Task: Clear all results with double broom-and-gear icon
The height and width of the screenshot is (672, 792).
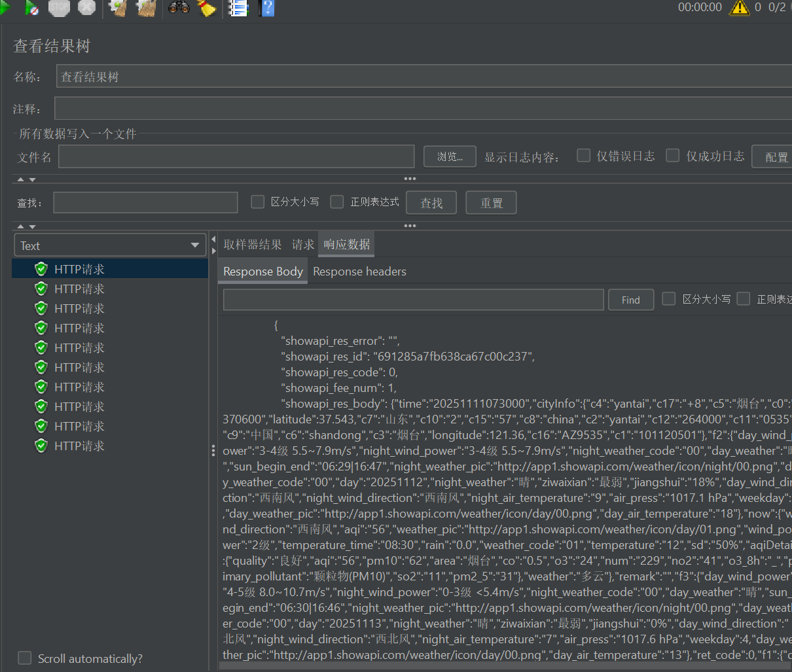Action: pos(146,8)
